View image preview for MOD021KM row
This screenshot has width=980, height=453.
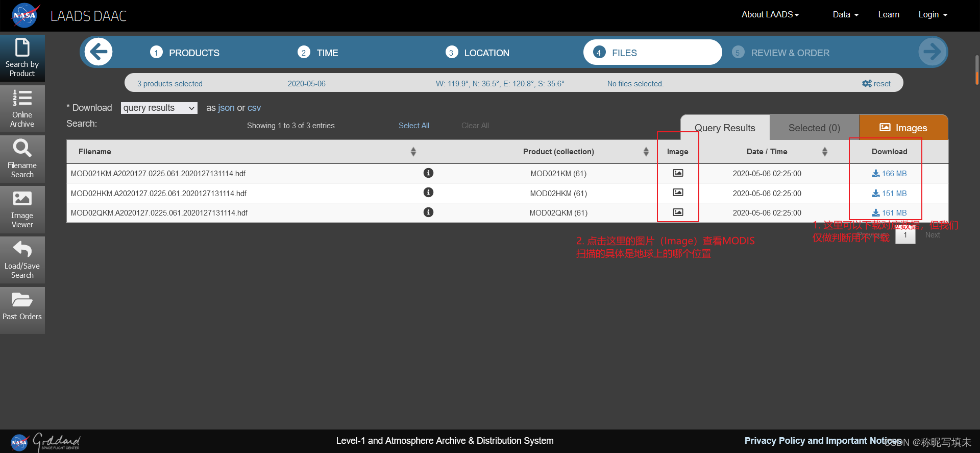click(678, 173)
